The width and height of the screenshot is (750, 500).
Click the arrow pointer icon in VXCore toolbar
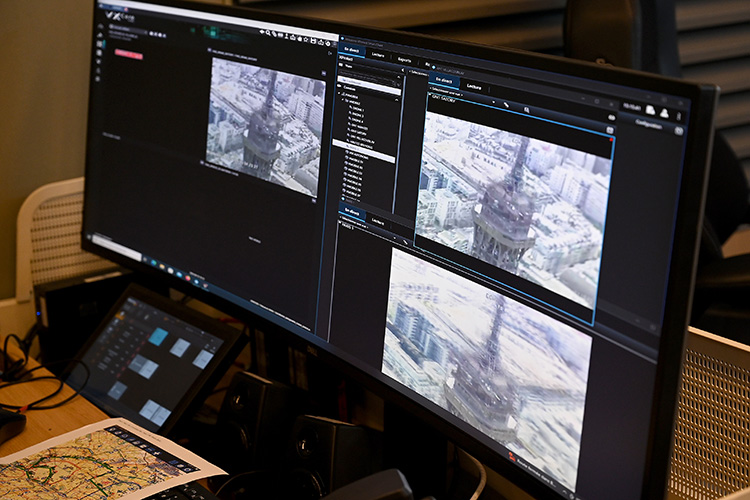tap(262, 32)
